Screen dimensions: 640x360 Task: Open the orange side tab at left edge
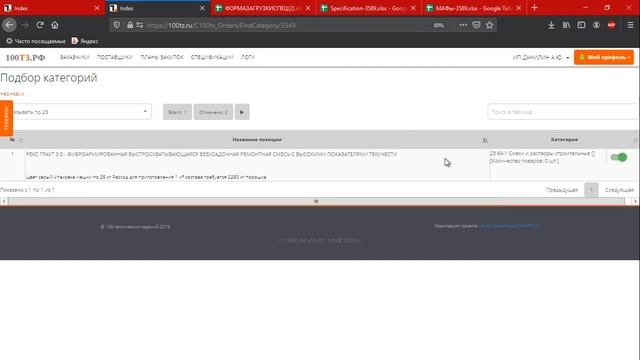(x=6, y=118)
